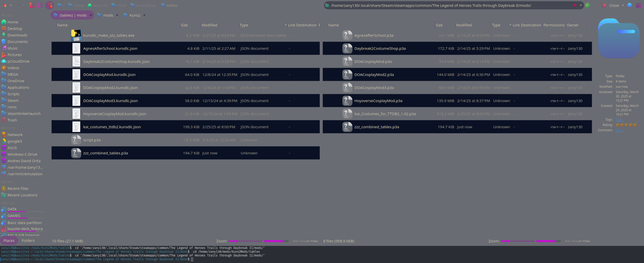
Task: Click the blue circle search icon
Action: pyautogui.click(x=630, y=5)
